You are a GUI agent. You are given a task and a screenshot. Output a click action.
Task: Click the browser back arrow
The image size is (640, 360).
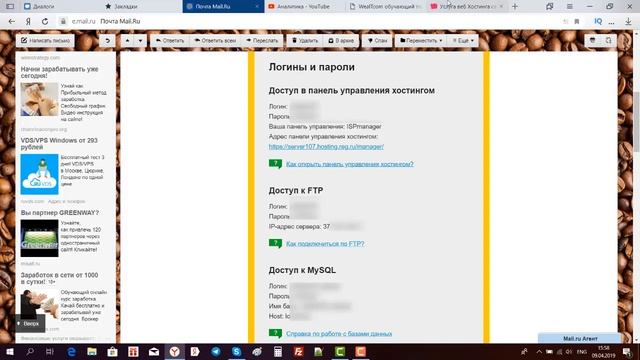tap(11, 21)
